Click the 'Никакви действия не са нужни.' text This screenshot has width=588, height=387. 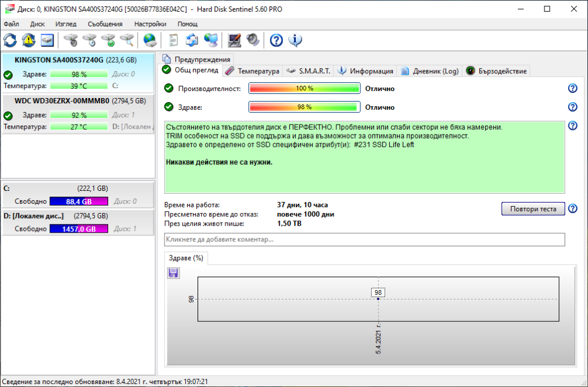(219, 162)
